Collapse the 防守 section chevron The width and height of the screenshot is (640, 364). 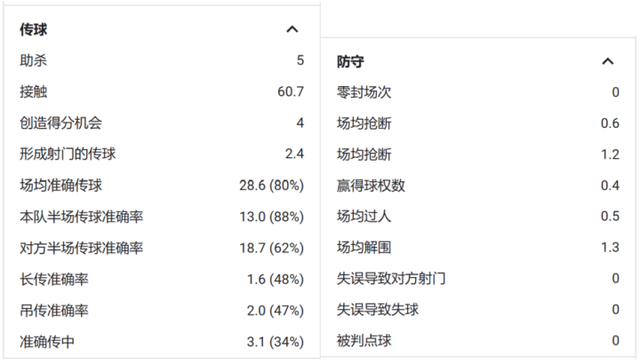(x=608, y=61)
